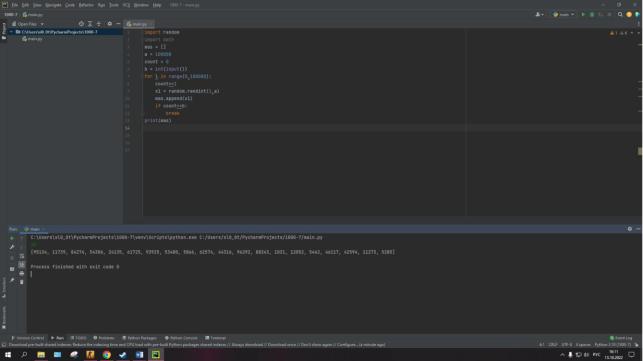Toggle the Project side tool window

point(4,31)
